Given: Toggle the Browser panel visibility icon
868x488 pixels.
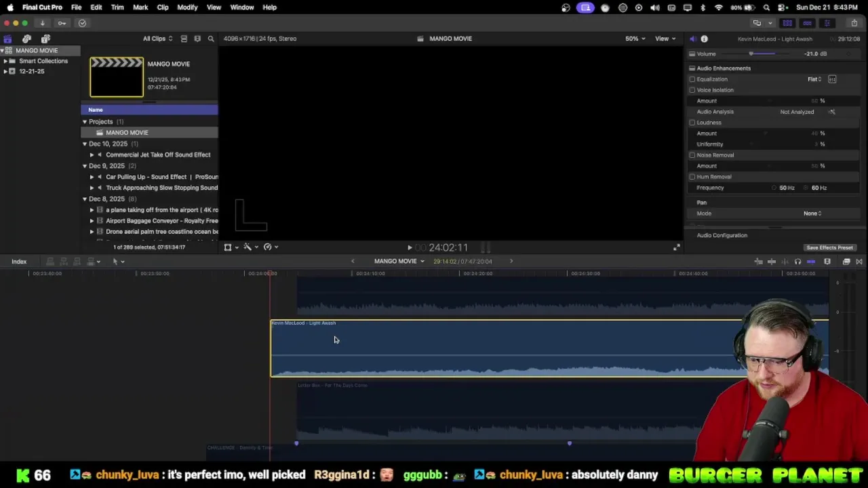Looking at the screenshot, I should [787, 23].
